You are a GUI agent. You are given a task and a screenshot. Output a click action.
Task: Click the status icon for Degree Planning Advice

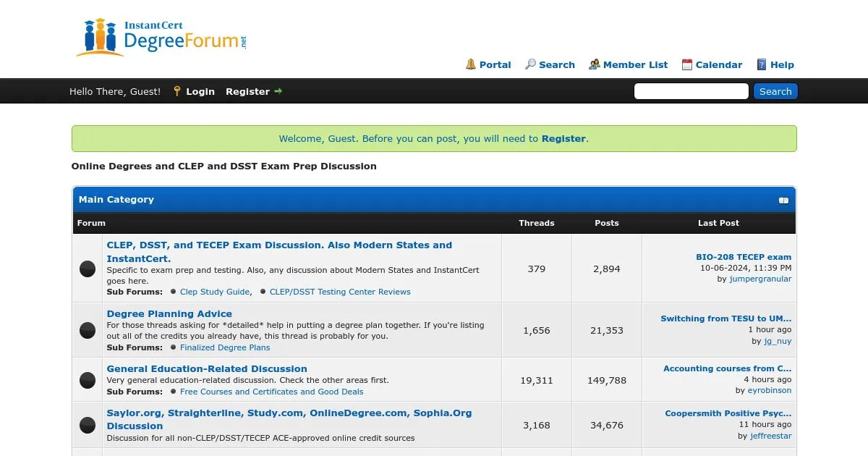(x=88, y=330)
